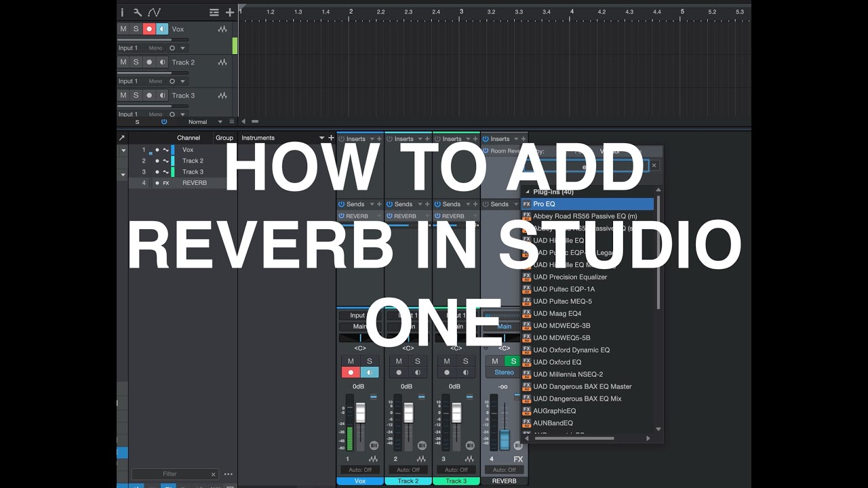The image size is (868, 488).
Task: Add an insert on Vox channel
Action: click(379, 139)
